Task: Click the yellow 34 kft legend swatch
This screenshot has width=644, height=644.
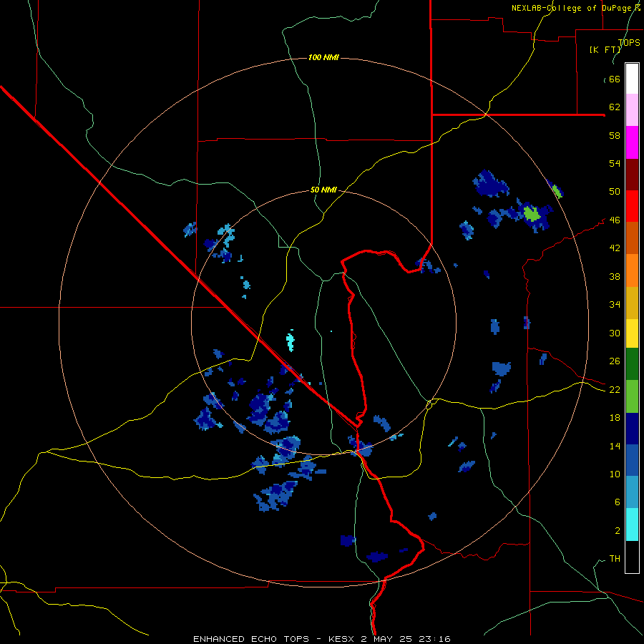Action: 632,333
